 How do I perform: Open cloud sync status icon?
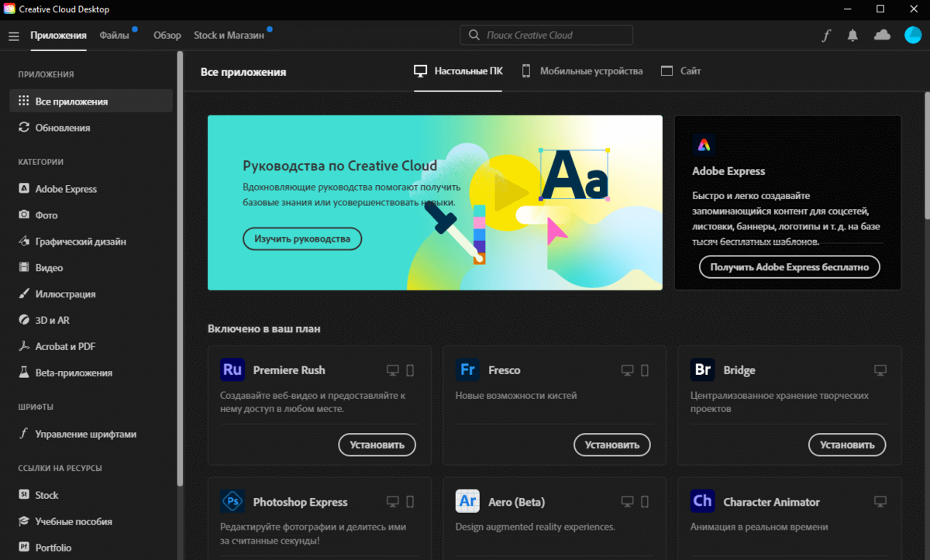(x=882, y=35)
